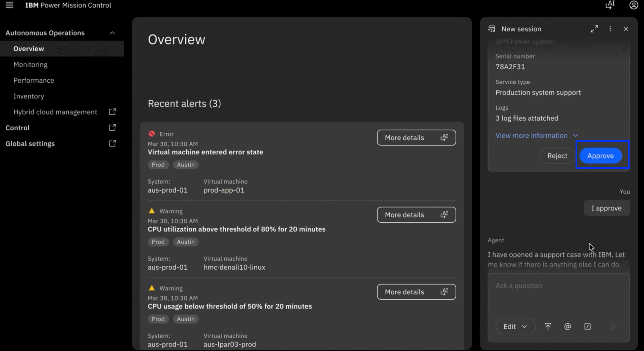Click '3 log files attatched' text
644x351 pixels.
coord(527,118)
